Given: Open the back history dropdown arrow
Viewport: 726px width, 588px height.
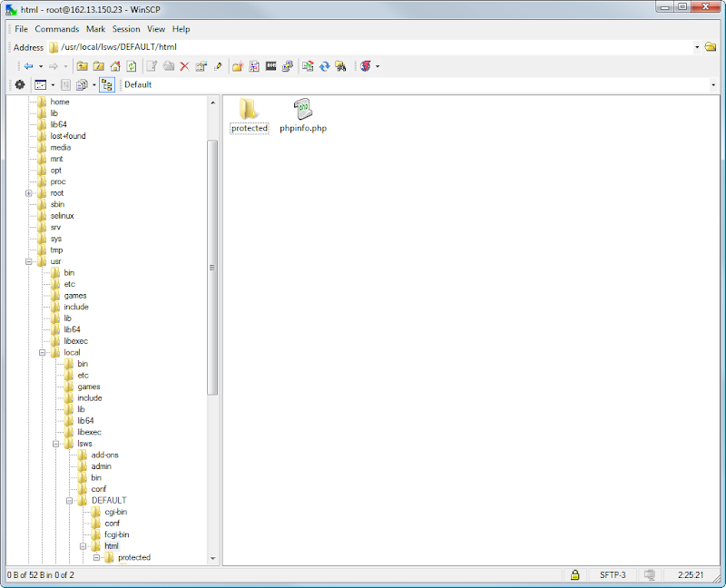Looking at the screenshot, I should 41,66.
